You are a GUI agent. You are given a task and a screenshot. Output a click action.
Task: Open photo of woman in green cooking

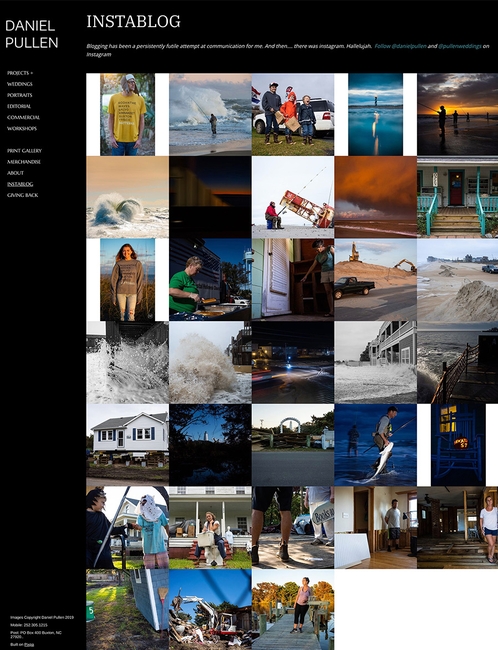[210, 280]
